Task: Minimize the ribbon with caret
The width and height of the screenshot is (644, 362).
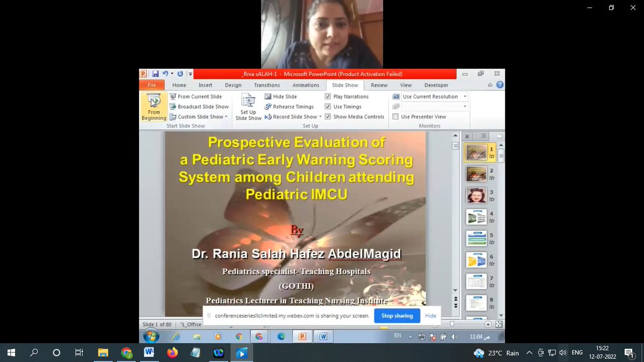Action: [490, 85]
